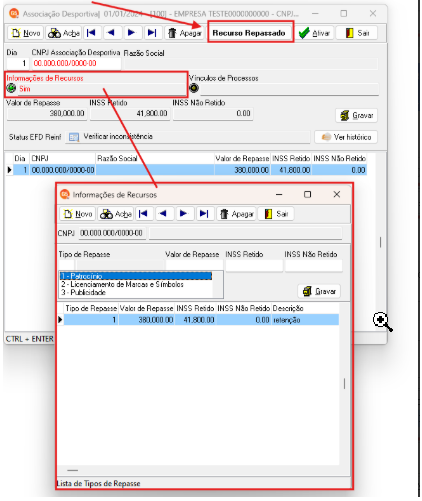The image size is (422, 501).
Task: Toggle Vínculos de Processos indicator
Action: [x=194, y=88]
